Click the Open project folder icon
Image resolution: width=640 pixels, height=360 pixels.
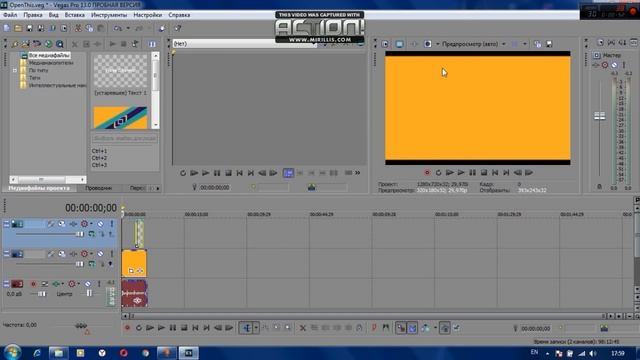click(18, 28)
